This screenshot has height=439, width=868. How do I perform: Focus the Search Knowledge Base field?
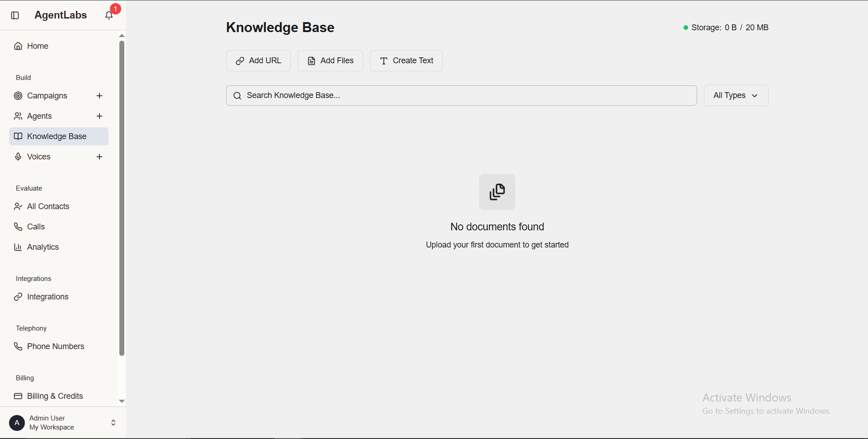pos(461,95)
